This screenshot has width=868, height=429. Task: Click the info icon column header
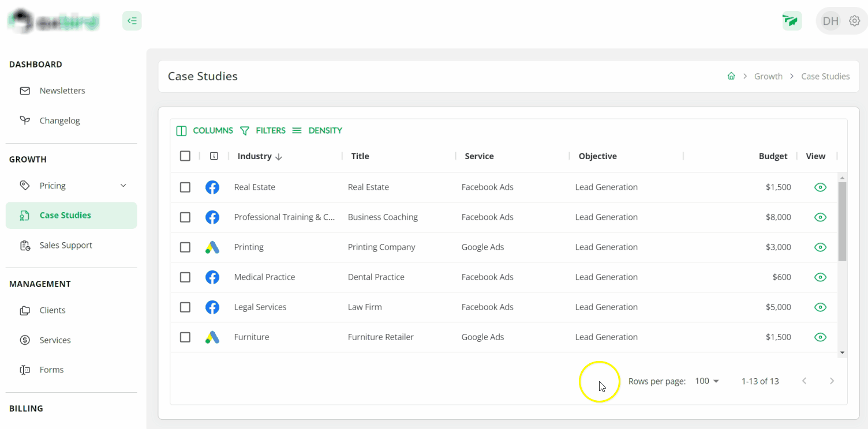point(214,156)
